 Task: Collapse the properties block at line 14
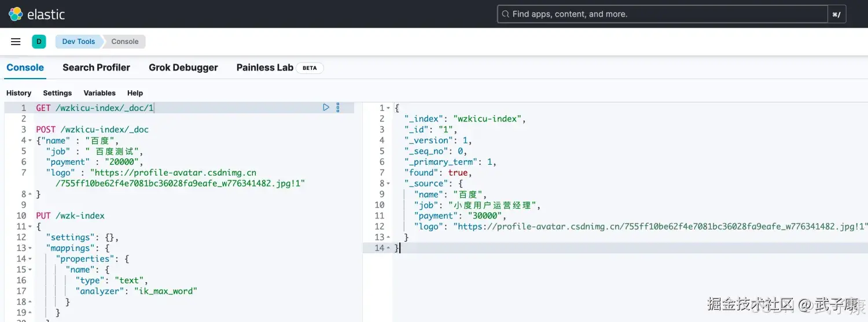click(30, 260)
